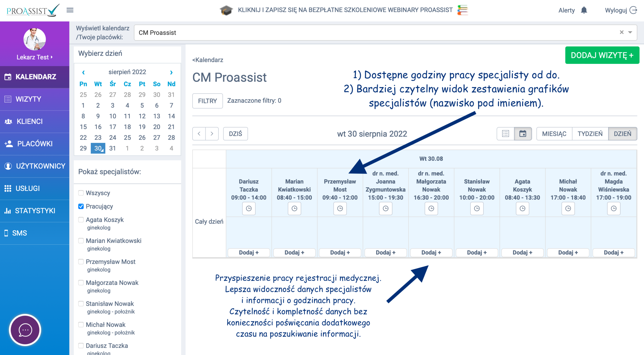Click the Lekarz Test profile avatar
The height and width of the screenshot is (355, 644).
(x=34, y=39)
